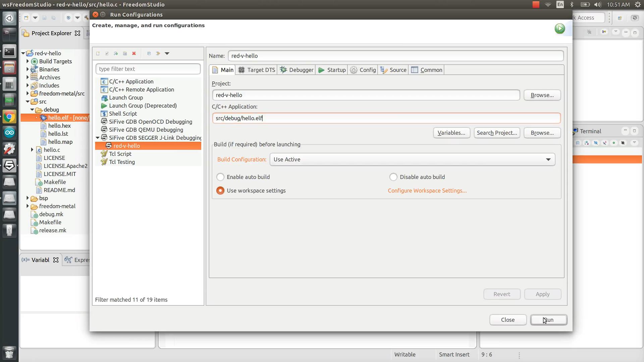The image size is (644, 362).
Task: Open Google Chrome from the dock
Action: [9, 117]
